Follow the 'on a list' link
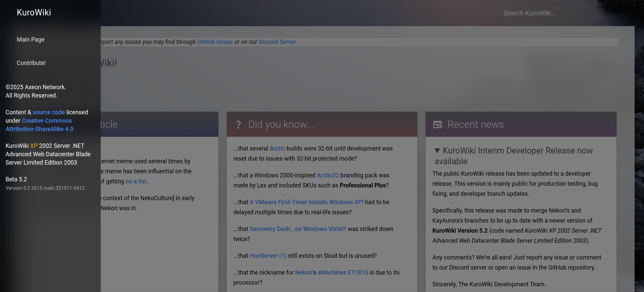 click(x=136, y=181)
